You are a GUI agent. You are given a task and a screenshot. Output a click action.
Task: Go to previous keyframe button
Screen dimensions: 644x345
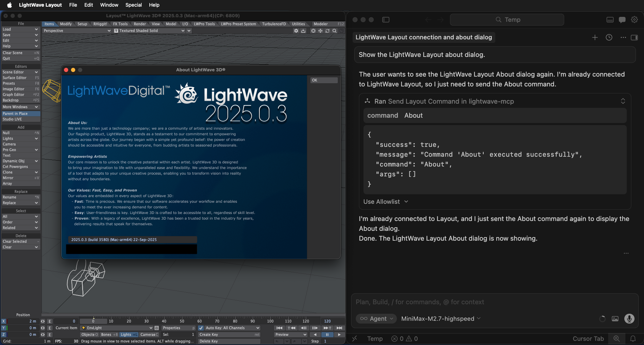point(291,328)
